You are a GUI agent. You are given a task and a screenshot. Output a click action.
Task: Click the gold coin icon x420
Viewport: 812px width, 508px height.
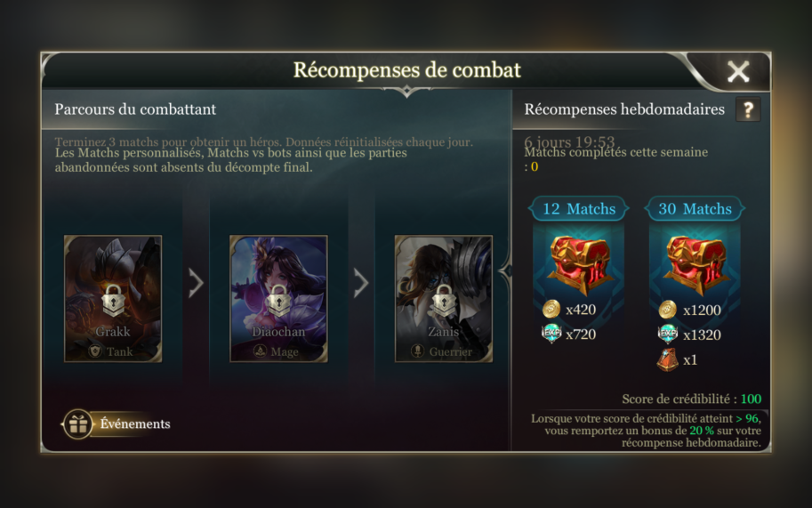coord(551,309)
